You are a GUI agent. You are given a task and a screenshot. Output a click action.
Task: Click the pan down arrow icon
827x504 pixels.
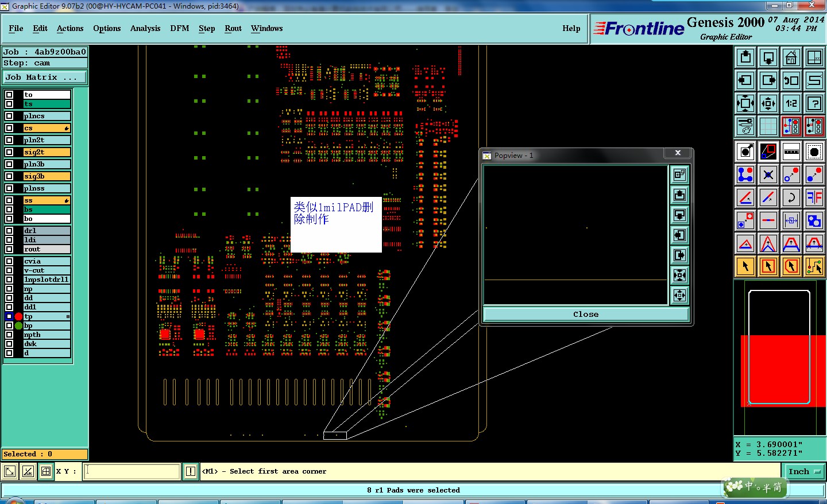click(x=768, y=57)
